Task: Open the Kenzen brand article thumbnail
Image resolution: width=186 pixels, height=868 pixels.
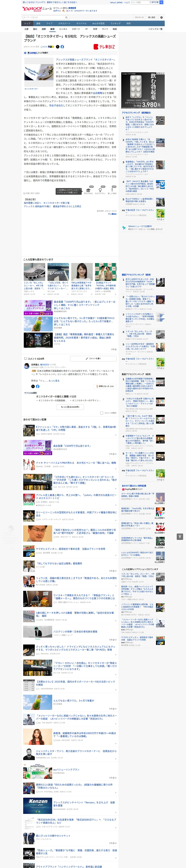Action: tap(38, 806)
